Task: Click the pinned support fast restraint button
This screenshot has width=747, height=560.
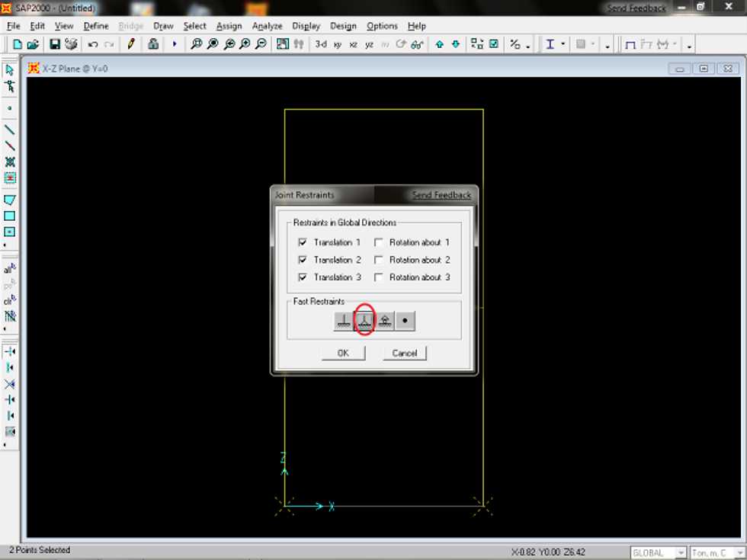Action: point(364,321)
